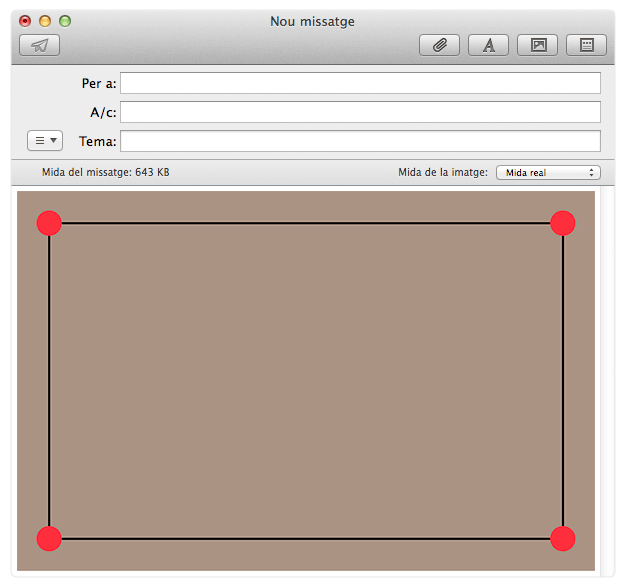This screenshot has width=627, height=588.
Task: Click the 'Nou missatge' window title
Action: point(312,21)
